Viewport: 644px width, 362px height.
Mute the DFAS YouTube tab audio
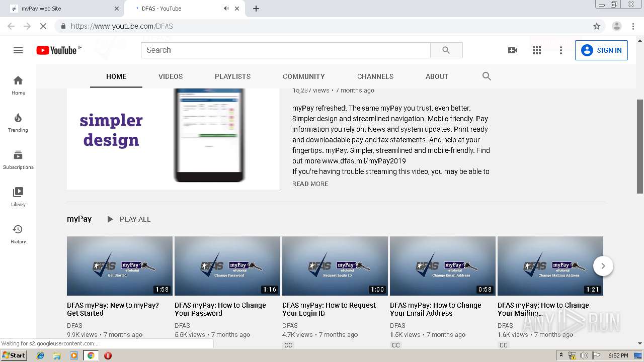[226, 9]
